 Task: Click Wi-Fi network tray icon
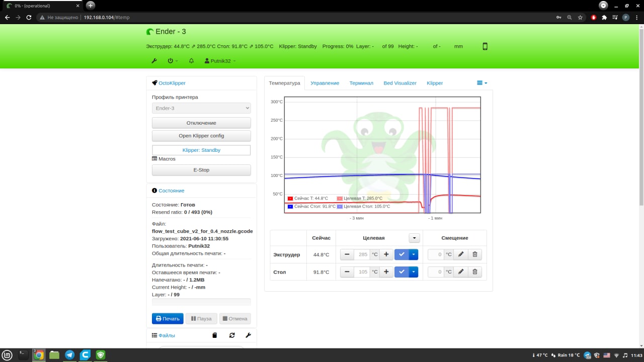coord(616,355)
